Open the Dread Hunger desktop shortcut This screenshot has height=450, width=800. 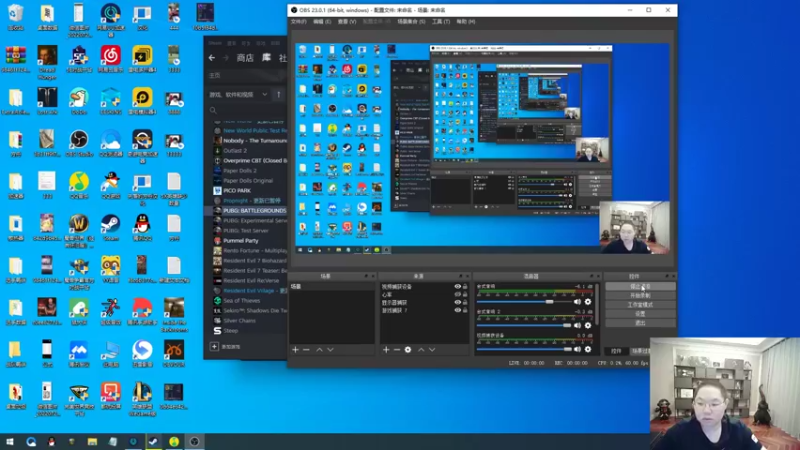tap(47, 62)
